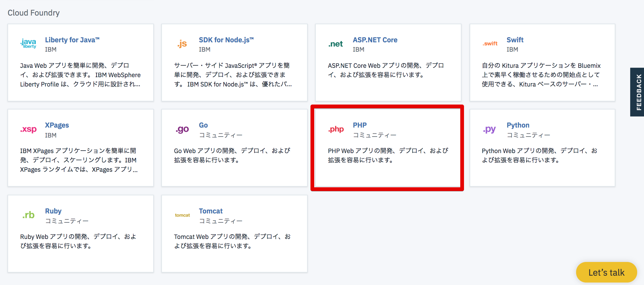
Task: Select the Go Web app description
Action: click(232, 156)
